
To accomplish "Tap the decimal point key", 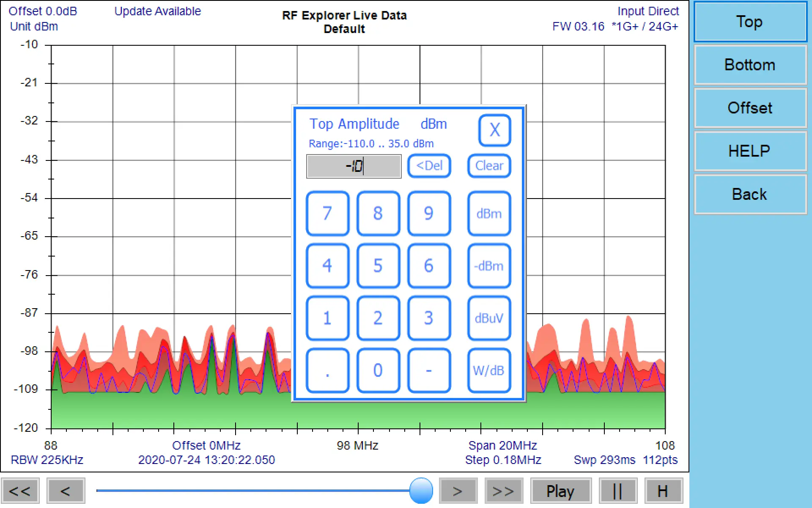I will (327, 371).
